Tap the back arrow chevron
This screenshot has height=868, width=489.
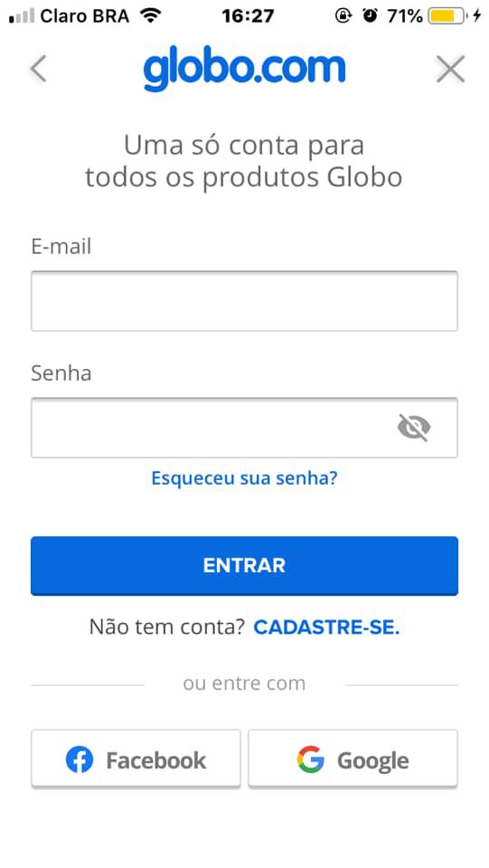pyautogui.click(x=38, y=70)
